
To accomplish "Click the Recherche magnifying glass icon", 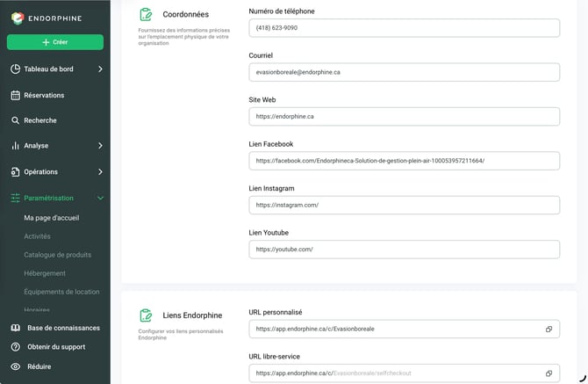I will pos(15,120).
